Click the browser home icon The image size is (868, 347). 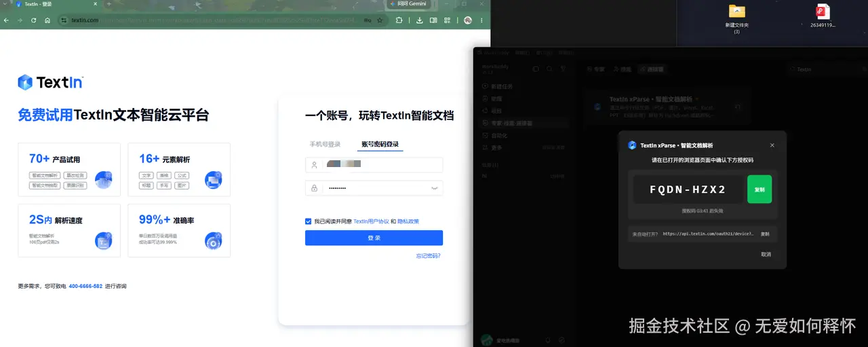(47, 20)
